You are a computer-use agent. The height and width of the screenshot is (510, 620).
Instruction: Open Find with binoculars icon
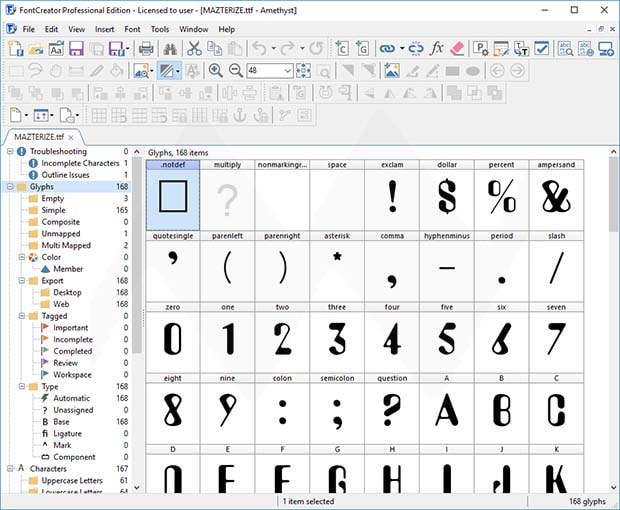(x=170, y=48)
